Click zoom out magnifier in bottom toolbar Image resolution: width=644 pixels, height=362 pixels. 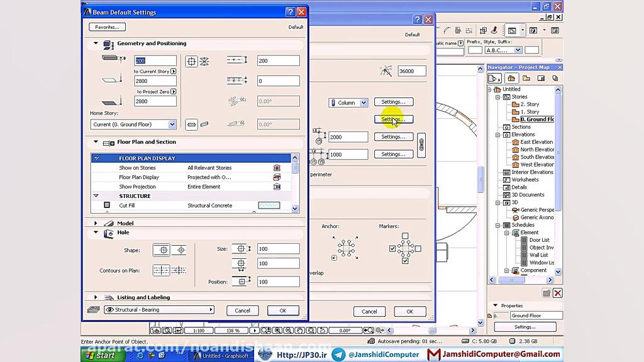tap(288, 331)
